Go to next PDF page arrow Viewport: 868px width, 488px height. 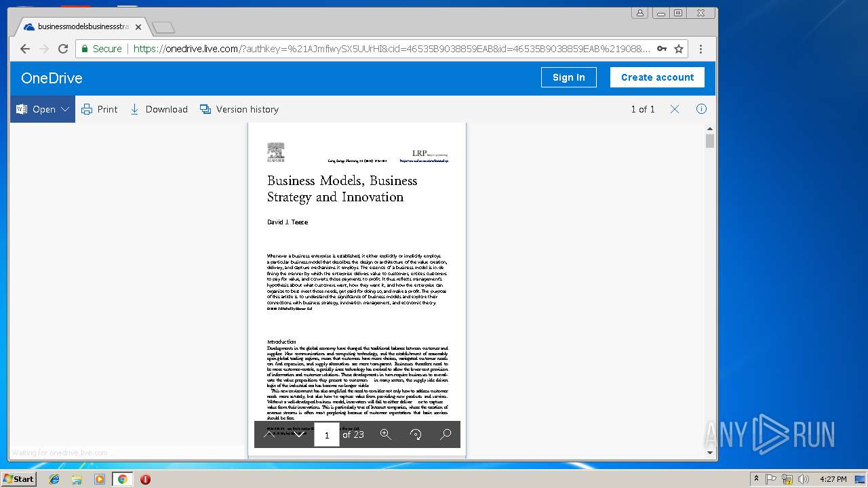[x=299, y=434]
